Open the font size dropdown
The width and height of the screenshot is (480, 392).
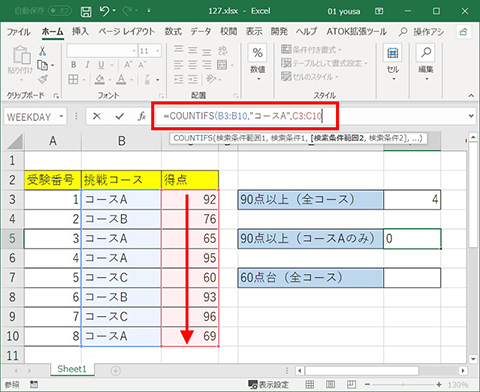pyautogui.click(x=158, y=51)
